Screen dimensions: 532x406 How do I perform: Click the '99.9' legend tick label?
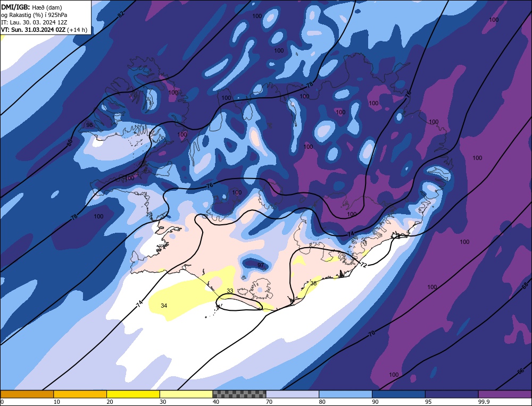coord(484,402)
